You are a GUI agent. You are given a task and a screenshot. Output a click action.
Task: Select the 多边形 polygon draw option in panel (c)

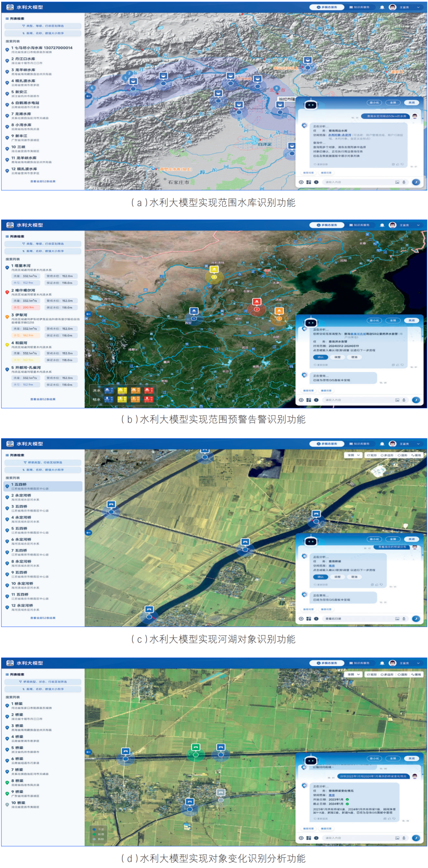pos(387,455)
